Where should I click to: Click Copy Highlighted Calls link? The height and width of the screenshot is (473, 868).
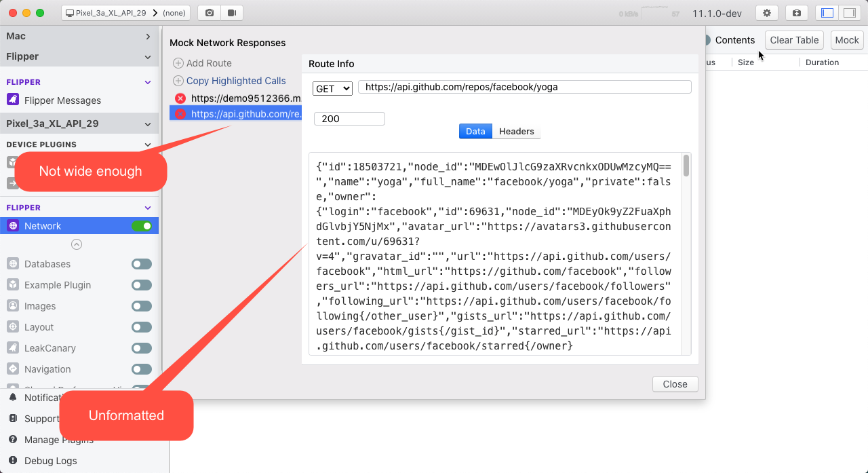click(x=236, y=81)
